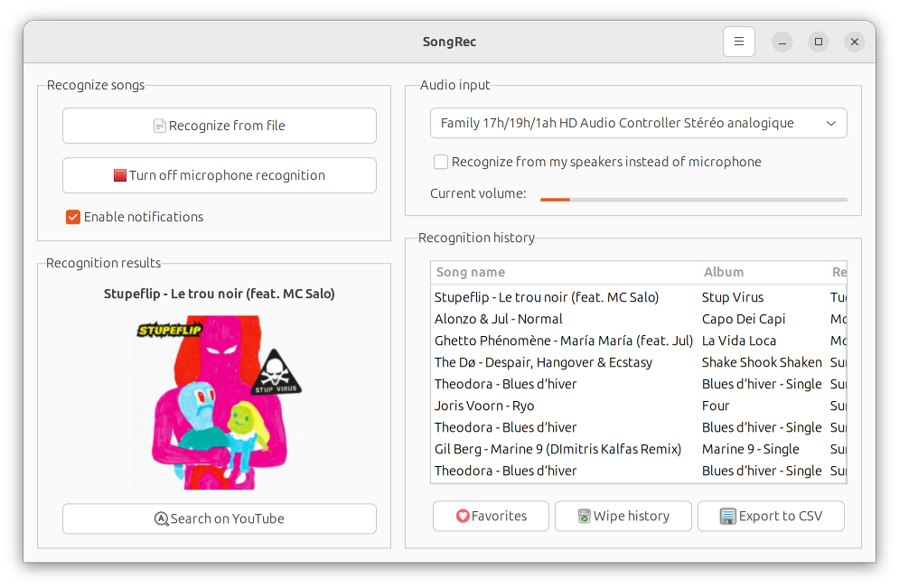Click the Stupeflip album cover thumbnail

point(218,402)
